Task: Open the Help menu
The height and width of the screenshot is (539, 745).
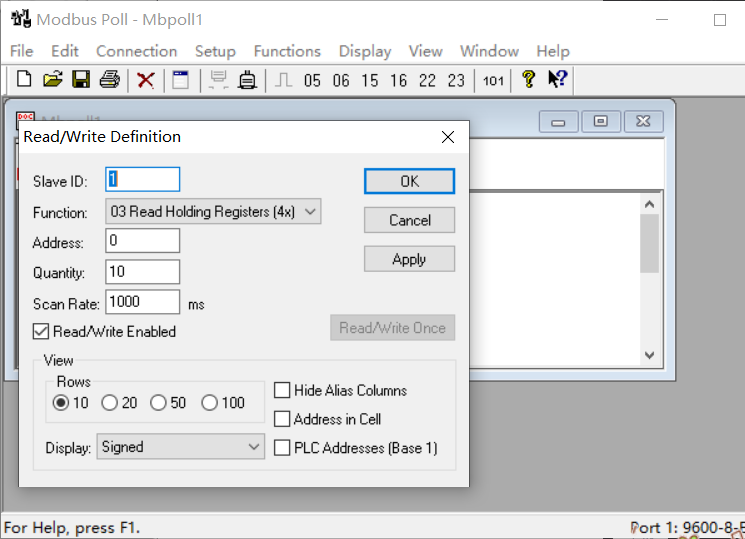Action: [553, 51]
